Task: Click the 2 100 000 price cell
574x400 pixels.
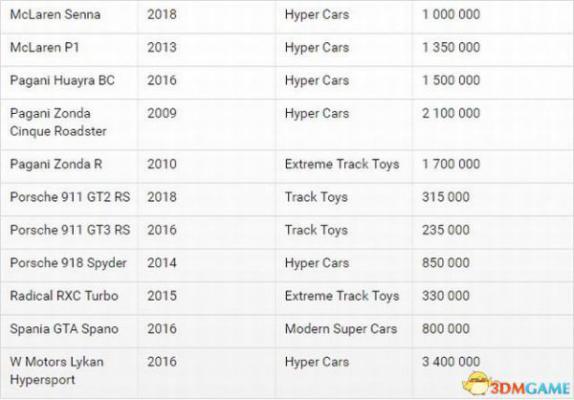Action: point(451,113)
